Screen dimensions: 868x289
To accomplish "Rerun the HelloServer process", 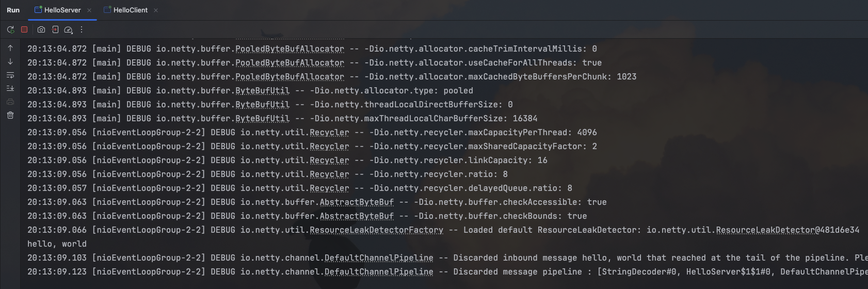I will (x=10, y=30).
